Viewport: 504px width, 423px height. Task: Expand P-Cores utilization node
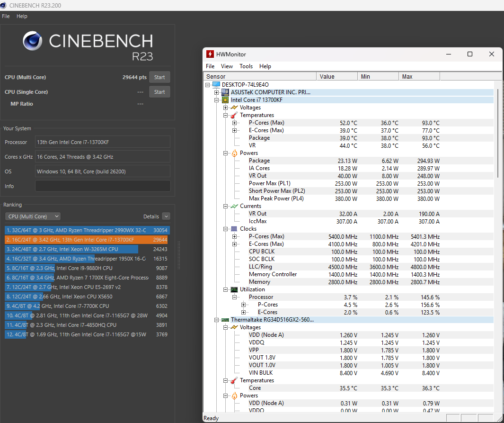pos(244,305)
